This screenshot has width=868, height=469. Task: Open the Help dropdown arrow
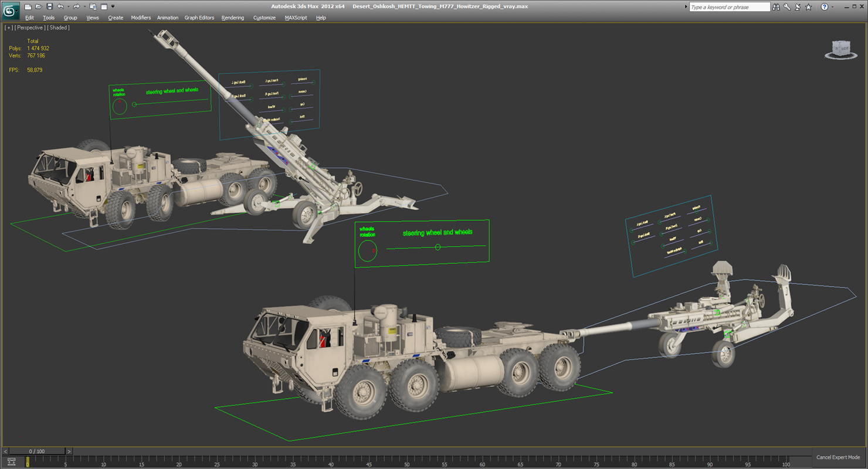tap(832, 7)
